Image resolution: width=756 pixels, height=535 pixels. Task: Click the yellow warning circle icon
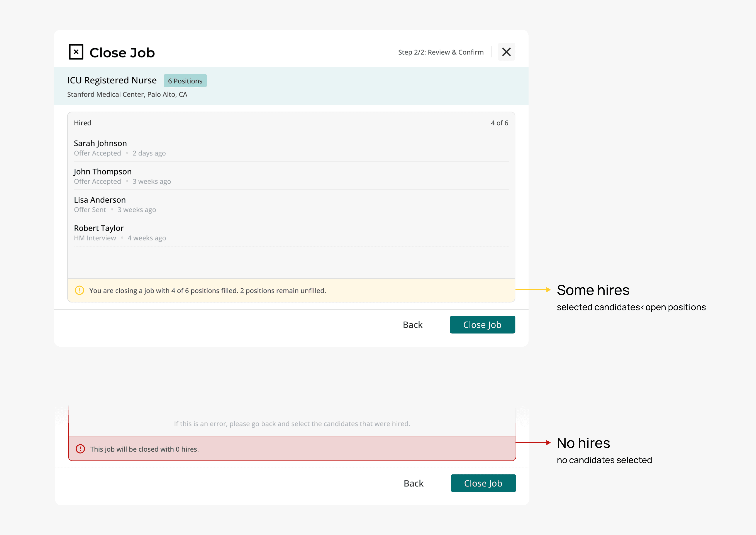click(79, 290)
